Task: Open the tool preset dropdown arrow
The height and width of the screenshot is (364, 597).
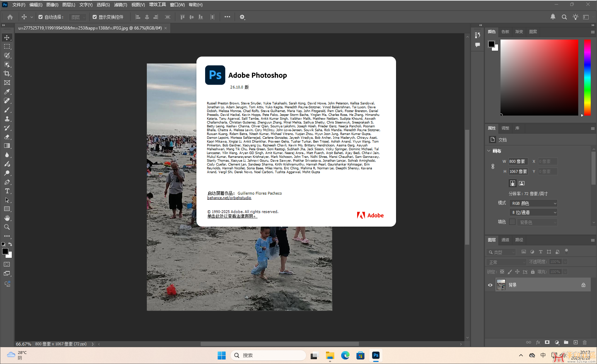Action: click(x=32, y=17)
